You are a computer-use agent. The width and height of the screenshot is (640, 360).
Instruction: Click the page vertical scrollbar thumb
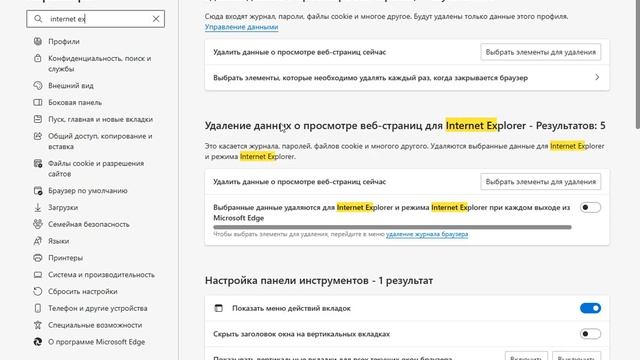638,64
